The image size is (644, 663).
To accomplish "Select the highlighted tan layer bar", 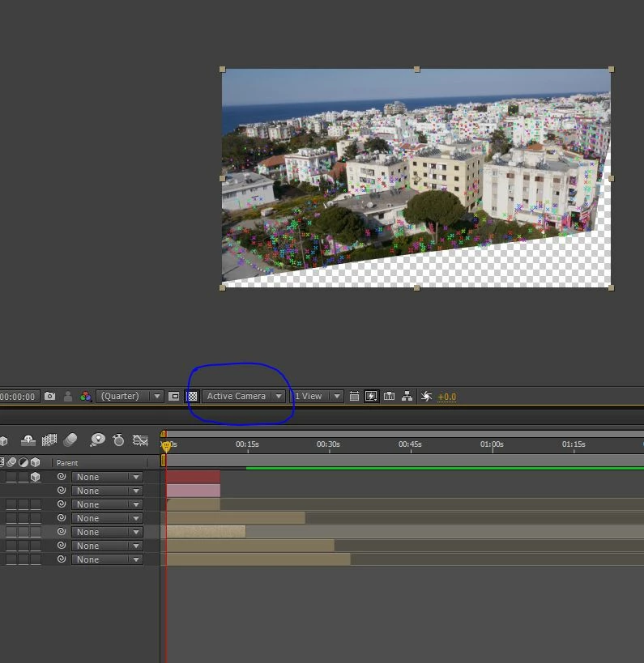I will [206, 532].
